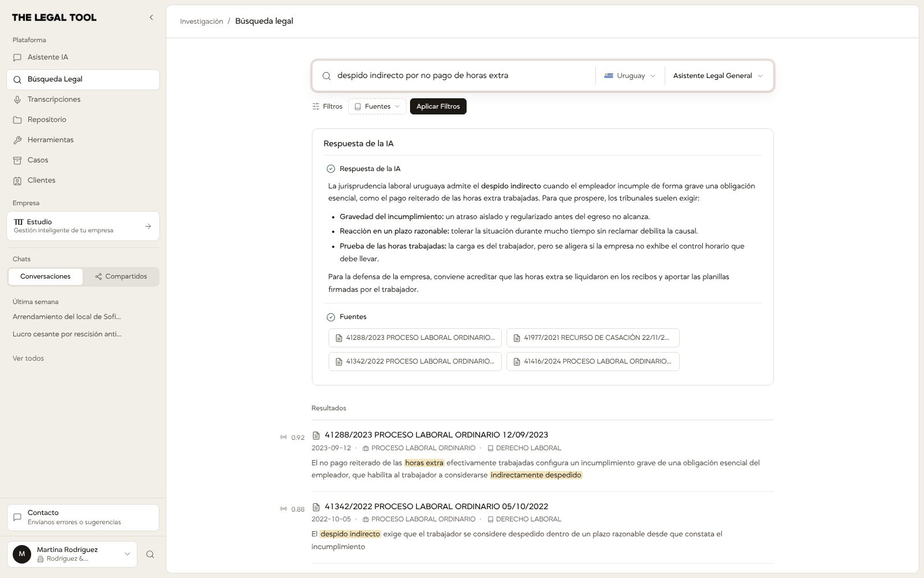
Task: Open the Asistente Legal General dropdown
Action: [718, 76]
